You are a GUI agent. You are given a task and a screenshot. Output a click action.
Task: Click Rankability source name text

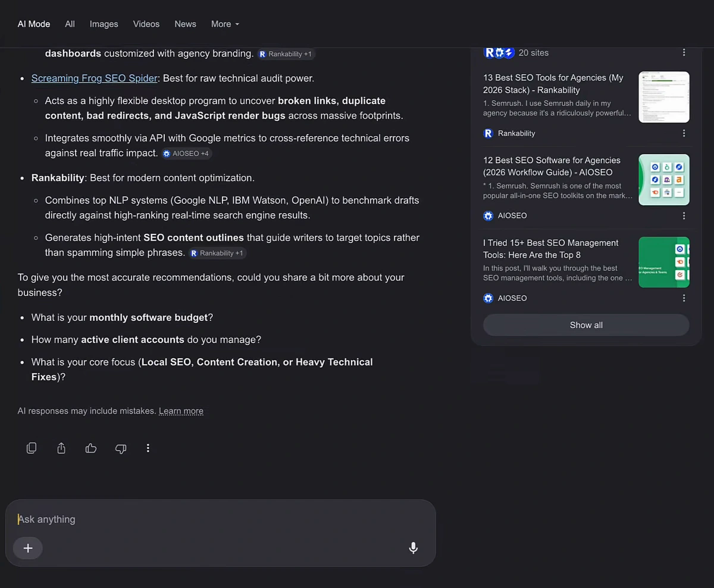tap(516, 133)
